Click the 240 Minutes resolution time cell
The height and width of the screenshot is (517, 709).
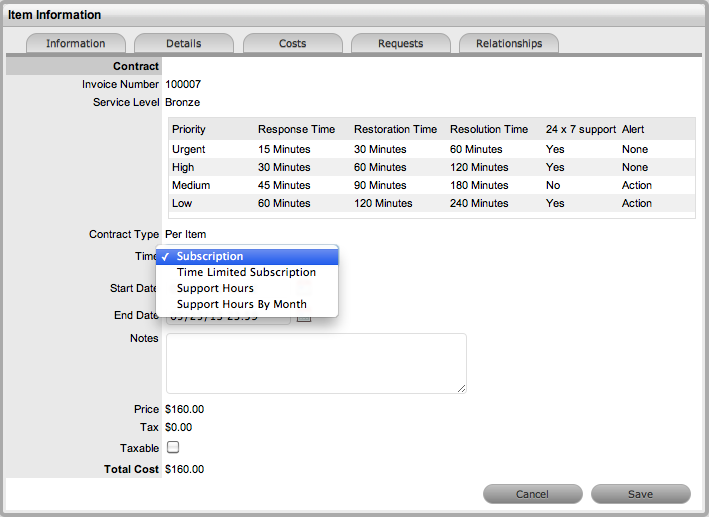479,204
